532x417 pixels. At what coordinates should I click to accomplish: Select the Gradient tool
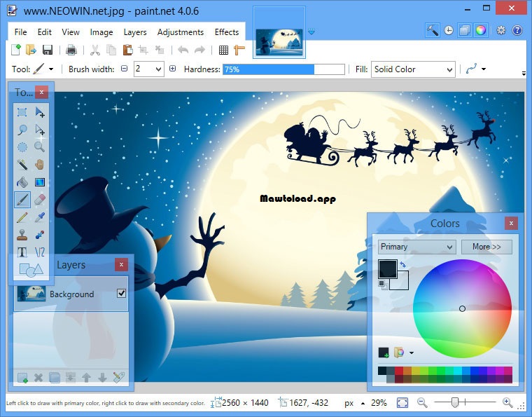click(40, 182)
